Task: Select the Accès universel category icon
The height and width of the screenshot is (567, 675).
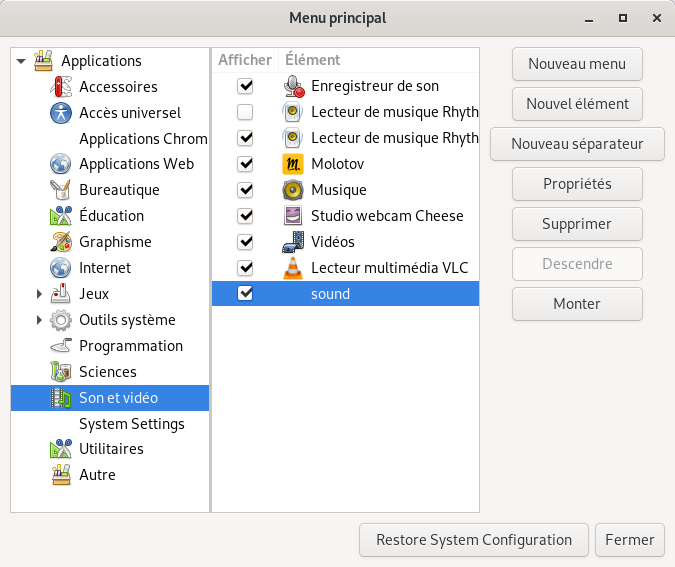Action: (61, 113)
